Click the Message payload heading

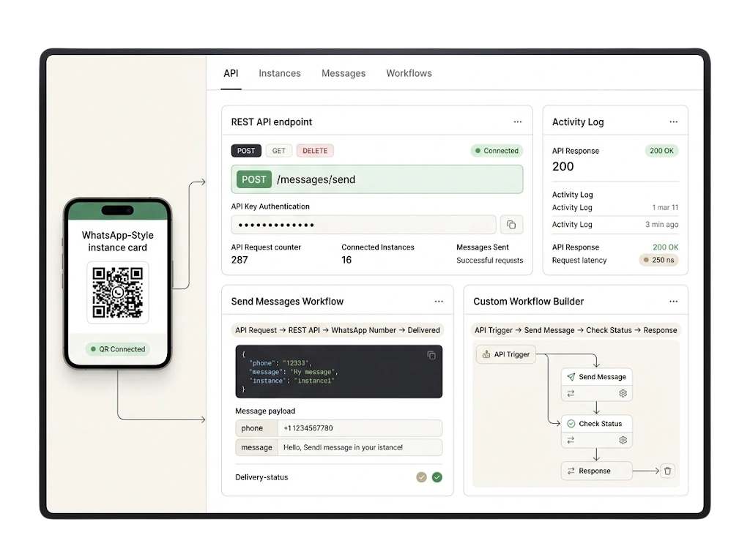point(265,411)
